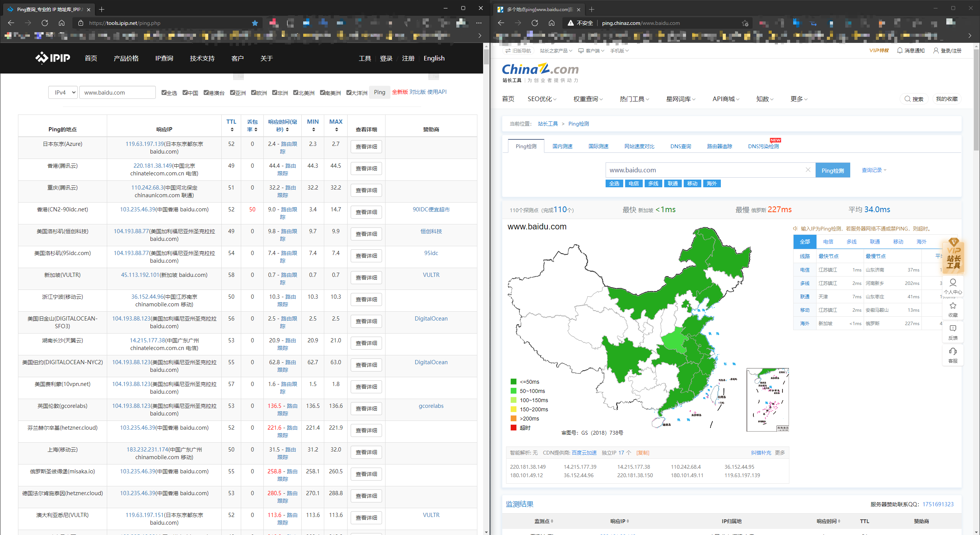Toggle 欧洲 checkbox
Screen dimensions: 980x535
(253, 93)
